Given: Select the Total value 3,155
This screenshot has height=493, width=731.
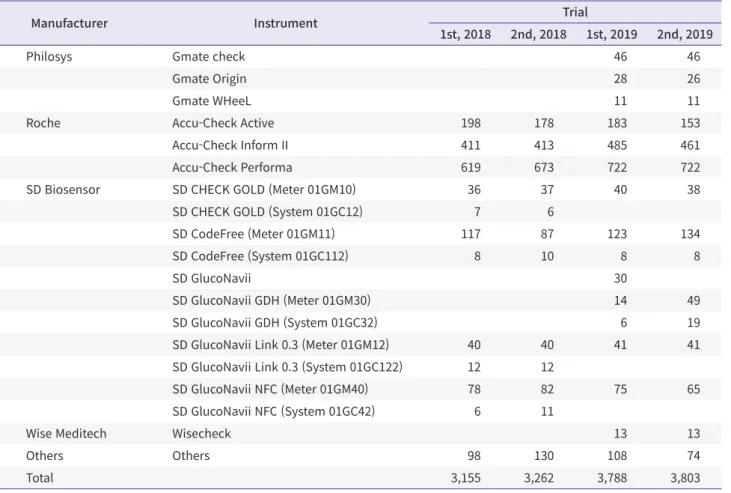Looking at the screenshot, I should click(x=466, y=478).
